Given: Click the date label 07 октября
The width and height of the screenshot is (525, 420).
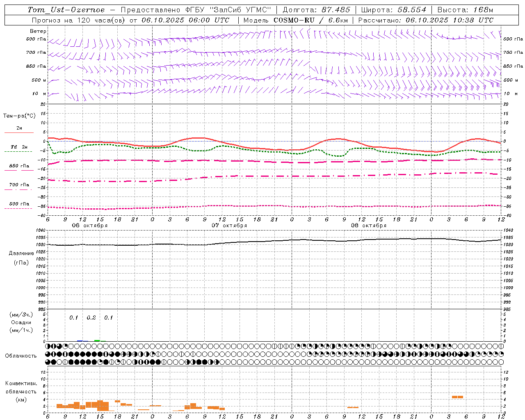Looking at the screenshot, I should [x=229, y=226].
